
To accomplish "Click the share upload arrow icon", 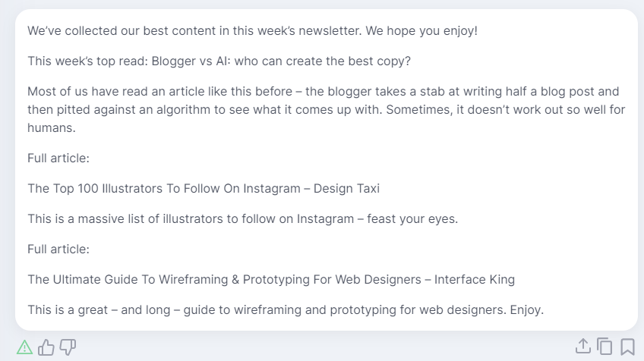I will click(x=582, y=347).
